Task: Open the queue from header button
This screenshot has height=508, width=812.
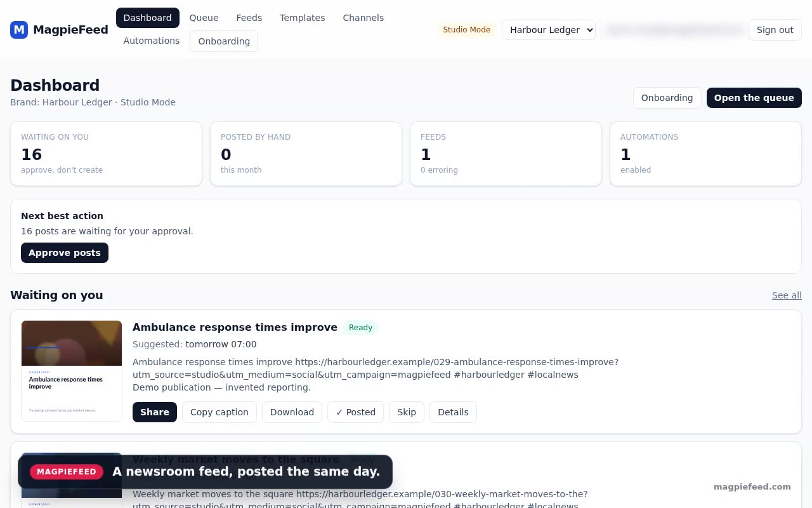Action: coord(754,98)
